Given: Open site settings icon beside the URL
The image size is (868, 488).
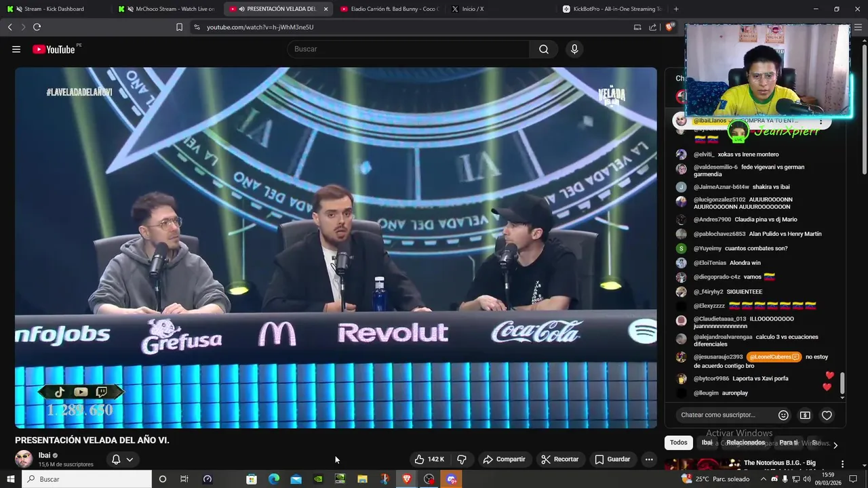Looking at the screenshot, I should [x=197, y=27].
